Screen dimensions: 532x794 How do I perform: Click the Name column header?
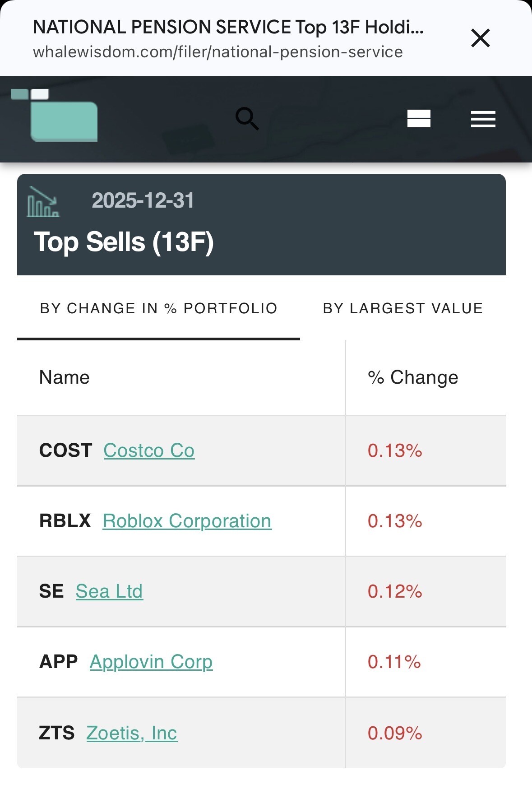point(65,377)
